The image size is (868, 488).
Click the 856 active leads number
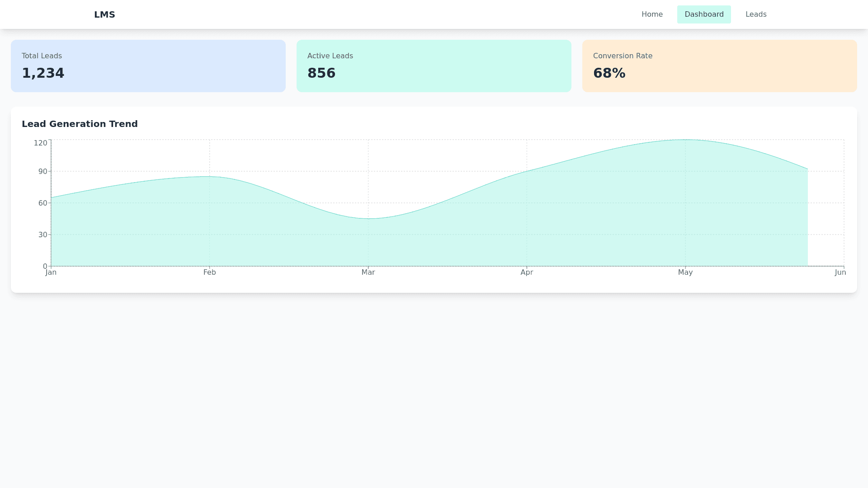(321, 73)
